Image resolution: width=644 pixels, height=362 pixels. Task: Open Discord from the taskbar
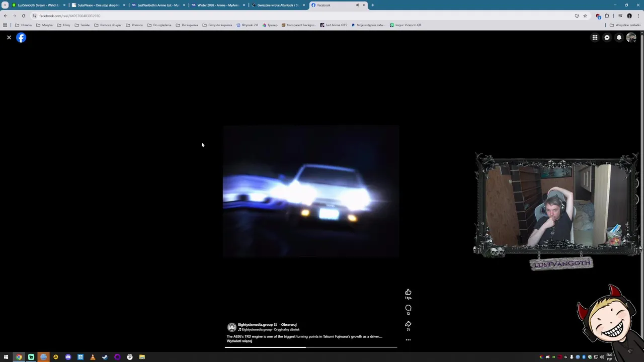tap(68, 357)
